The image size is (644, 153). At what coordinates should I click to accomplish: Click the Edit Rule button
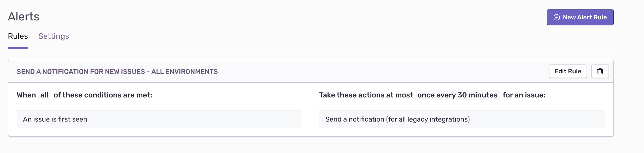pos(568,71)
